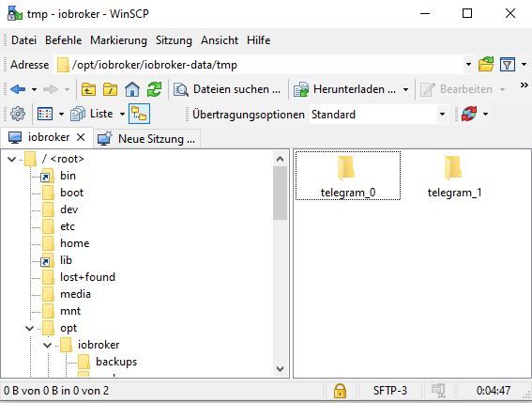Viewport: 532px width, 403px height.
Task: Open the filter dropdown arrow
Action: 524,64
